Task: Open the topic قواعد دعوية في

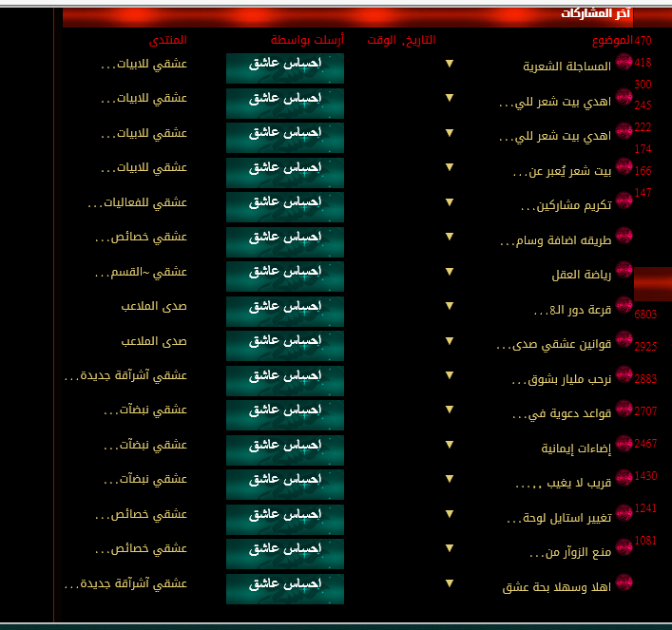Action: pos(562,413)
